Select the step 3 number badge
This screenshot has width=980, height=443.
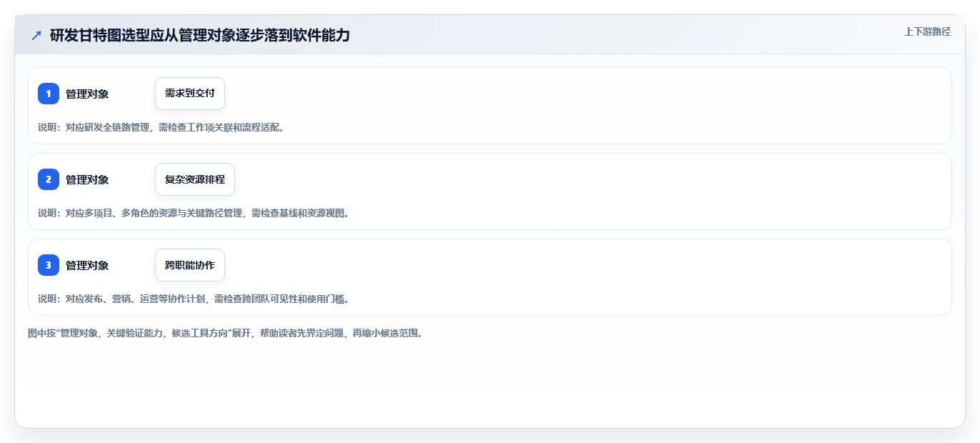pos(49,265)
